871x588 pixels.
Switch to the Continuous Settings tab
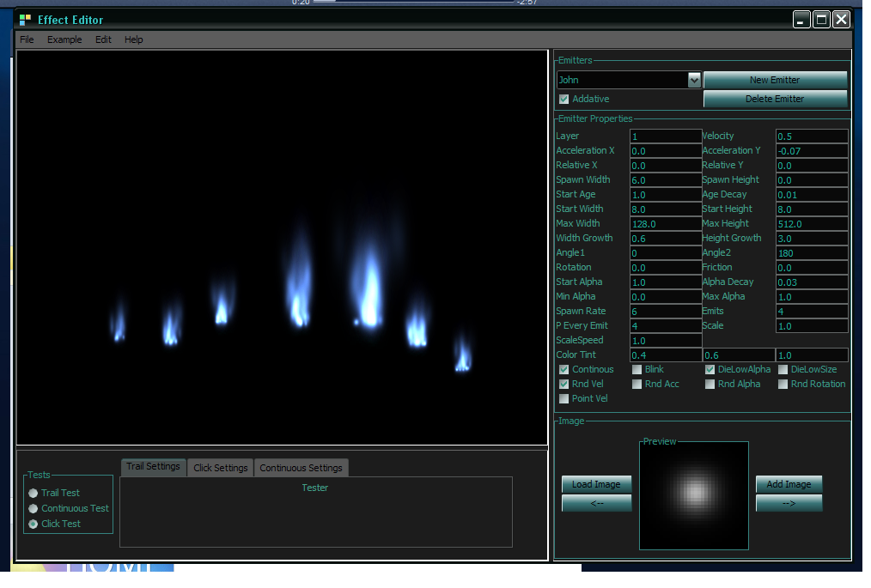pos(301,468)
